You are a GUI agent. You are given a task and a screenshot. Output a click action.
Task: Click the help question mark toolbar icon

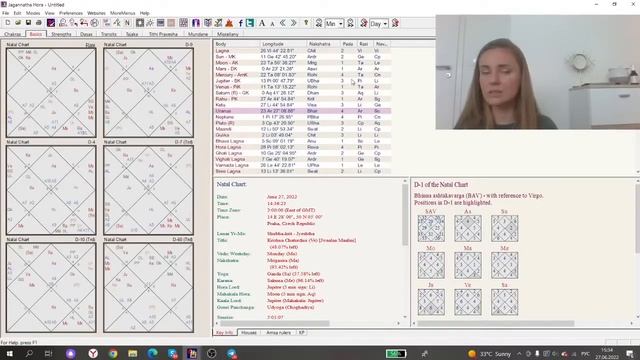click(306, 23)
